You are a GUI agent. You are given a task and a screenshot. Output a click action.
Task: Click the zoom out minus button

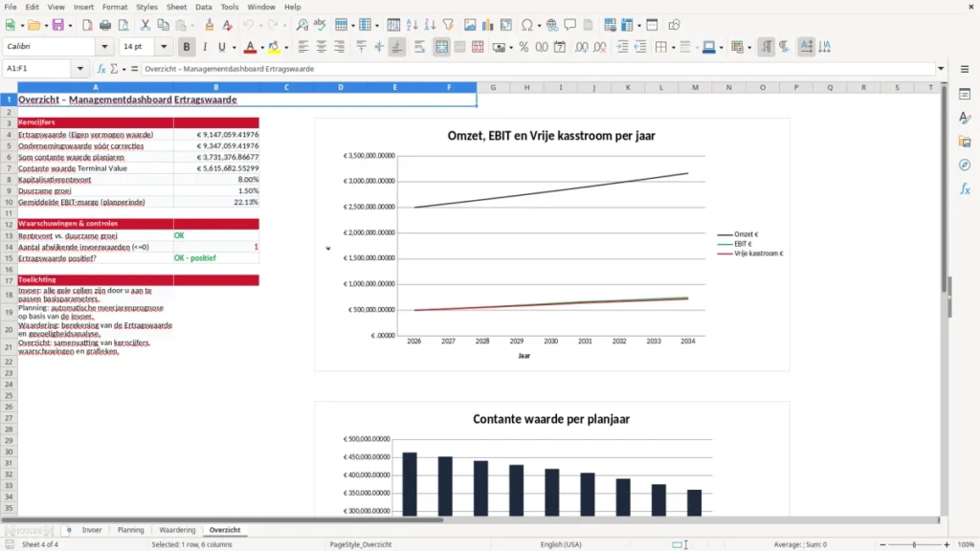click(x=882, y=544)
